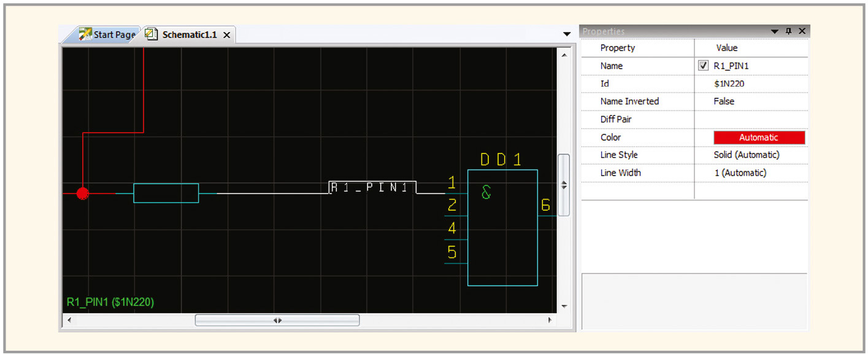Screen dimensions: 868x355
Task: Open the document tab list dropdown arrow
Action: pyautogui.click(x=567, y=34)
